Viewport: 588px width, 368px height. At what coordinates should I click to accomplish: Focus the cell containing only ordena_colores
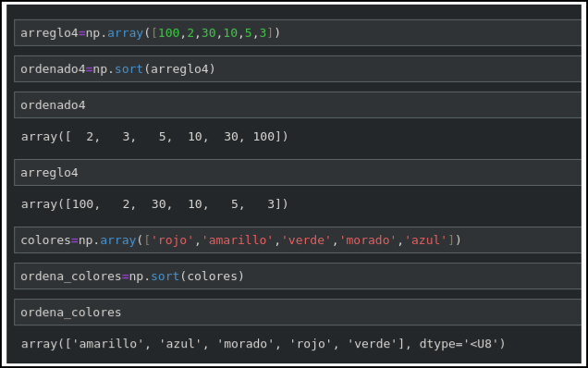click(298, 313)
